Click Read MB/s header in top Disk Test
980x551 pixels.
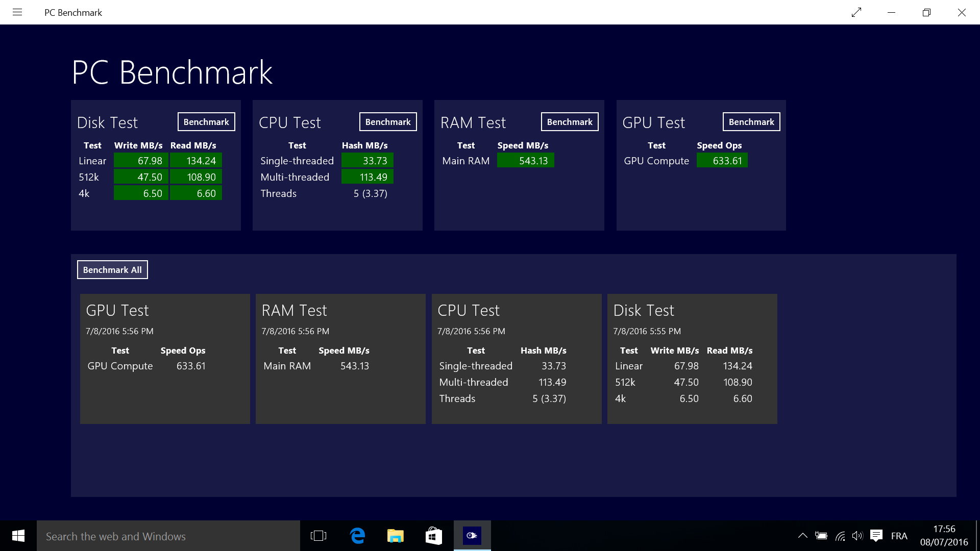point(193,145)
